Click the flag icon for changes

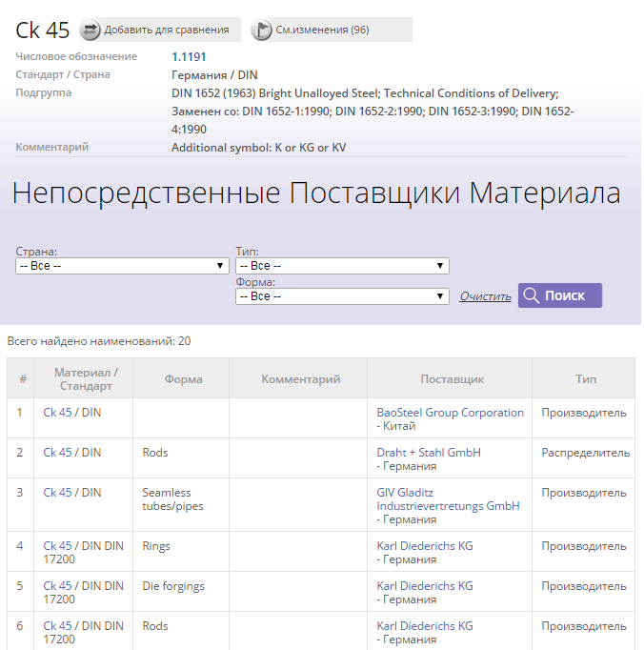point(261,30)
